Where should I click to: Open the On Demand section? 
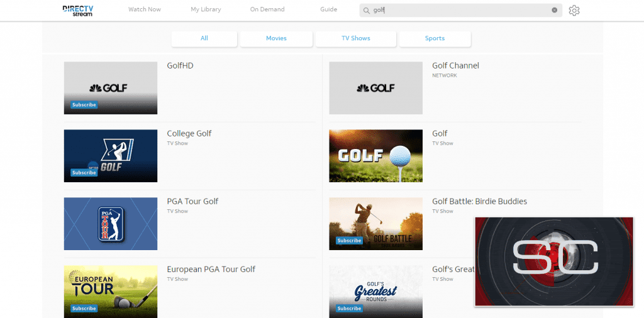click(x=267, y=9)
